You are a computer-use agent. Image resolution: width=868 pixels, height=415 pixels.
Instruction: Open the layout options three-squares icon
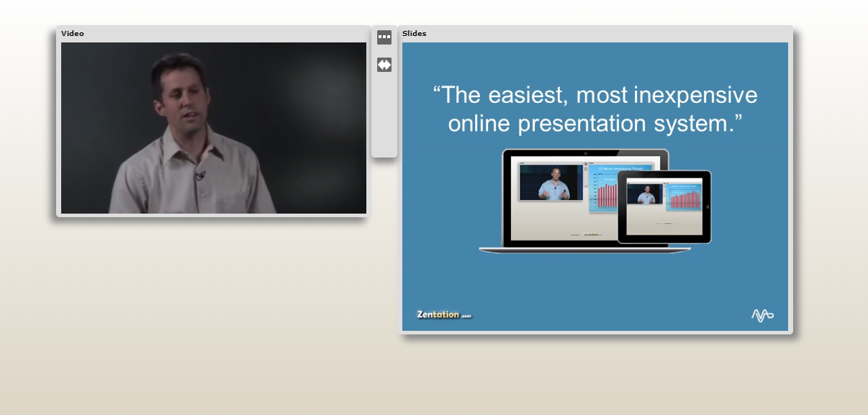[x=384, y=37]
